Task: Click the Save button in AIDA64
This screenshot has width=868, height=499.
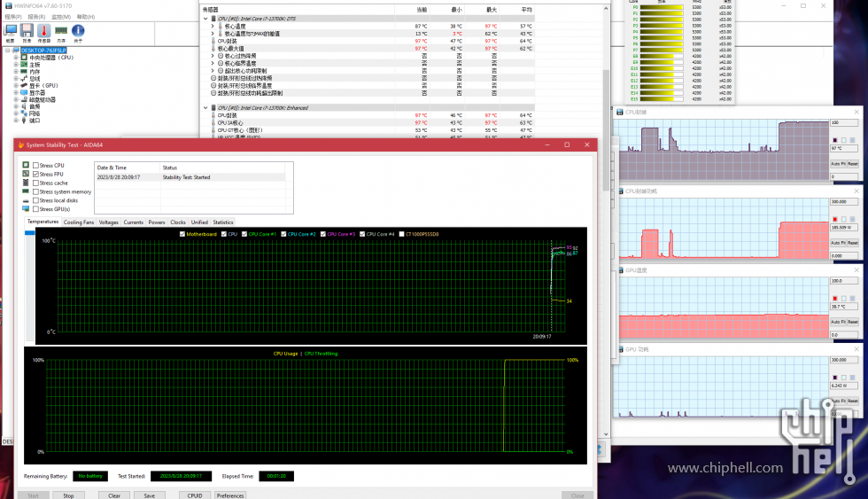Action: tap(150, 495)
